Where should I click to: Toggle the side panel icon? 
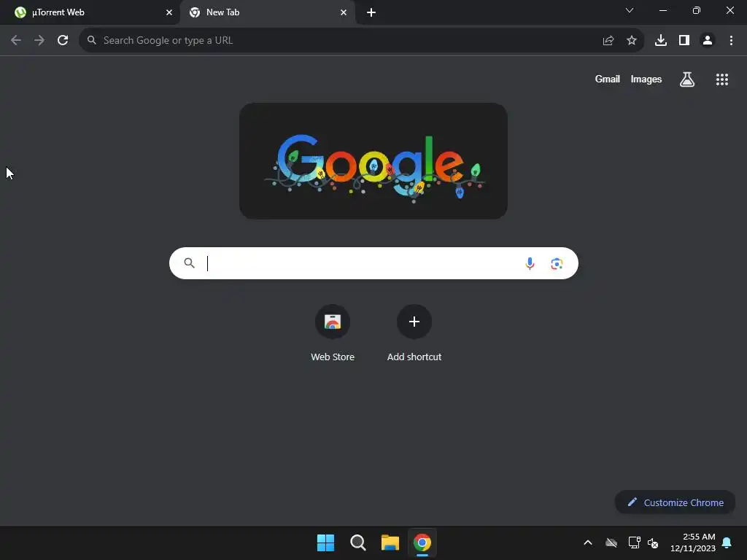click(684, 41)
